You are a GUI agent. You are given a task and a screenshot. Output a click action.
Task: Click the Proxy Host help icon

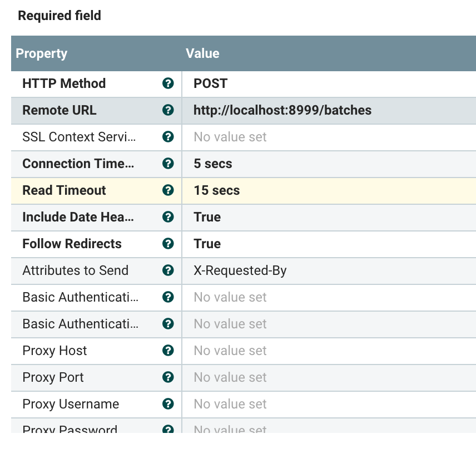(x=168, y=351)
